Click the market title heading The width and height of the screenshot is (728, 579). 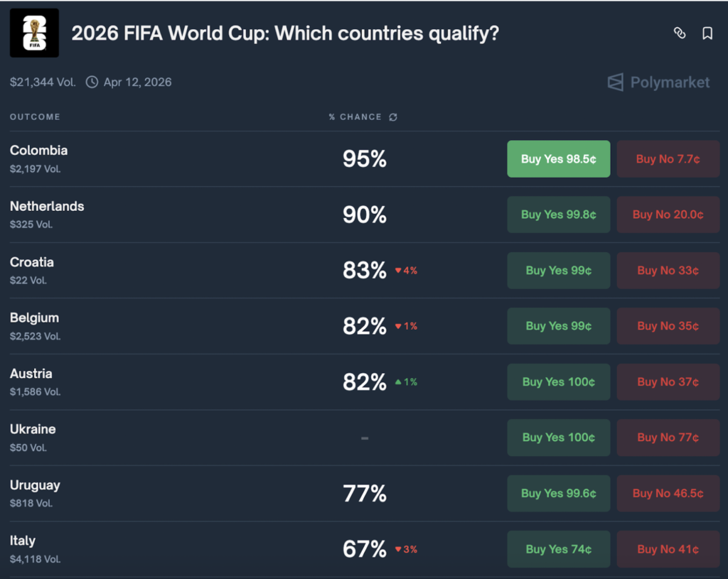[285, 33]
